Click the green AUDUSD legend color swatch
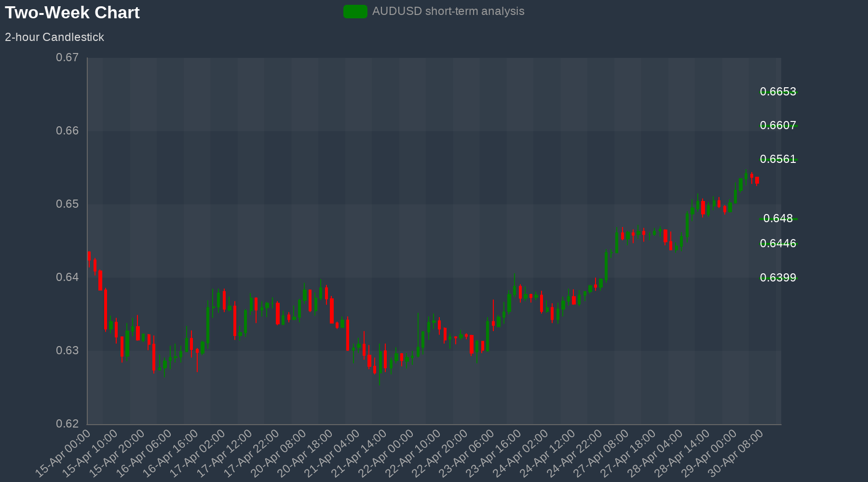 [355, 12]
